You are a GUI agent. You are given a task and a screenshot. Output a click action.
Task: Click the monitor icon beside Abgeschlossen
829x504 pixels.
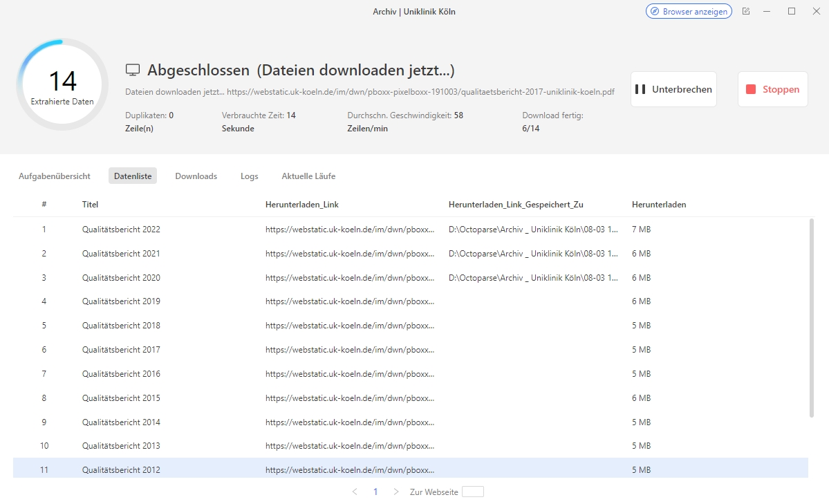point(133,70)
